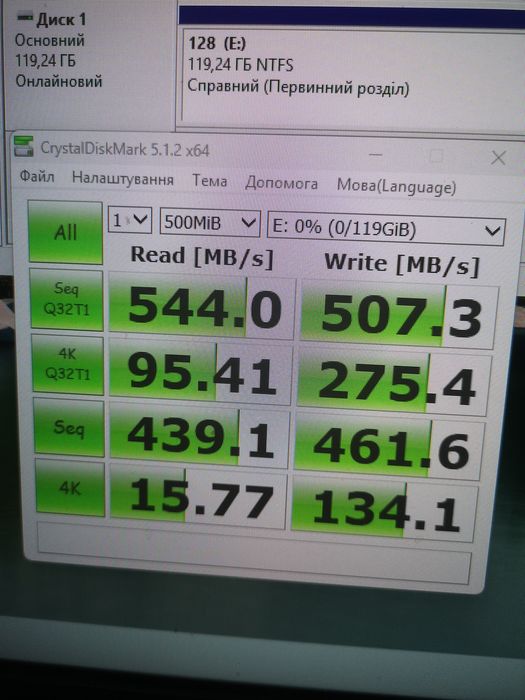Click the 4K Q32T1 write result 275.4
525x700 pixels.
click(x=394, y=382)
